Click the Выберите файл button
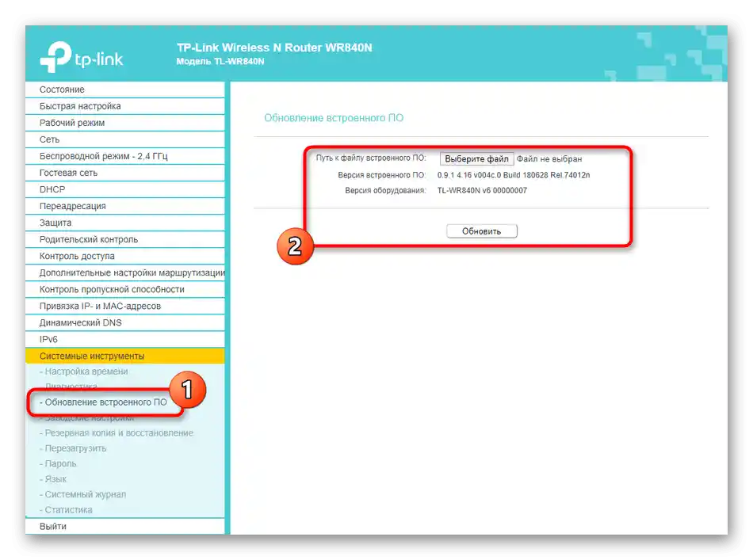753x560 pixels. tap(477, 159)
